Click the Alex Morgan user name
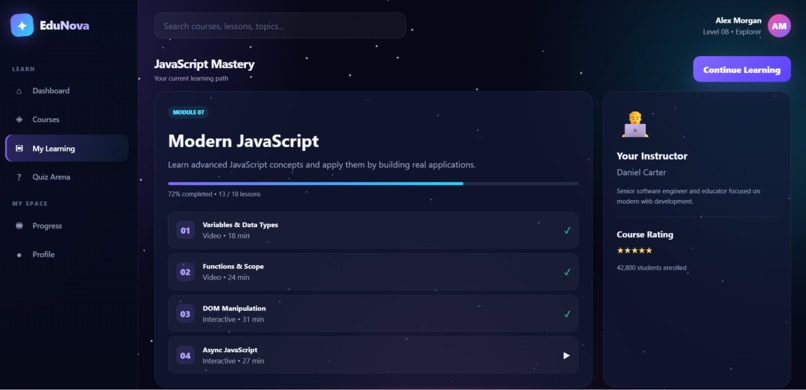Image resolution: width=806 pixels, height=390 pixels. 738,21
